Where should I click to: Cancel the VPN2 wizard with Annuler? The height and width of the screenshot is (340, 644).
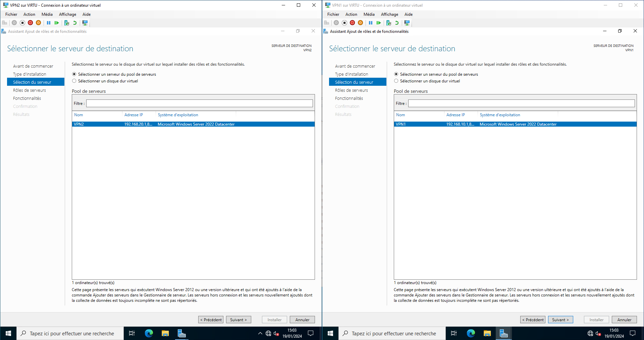point(302,320)
